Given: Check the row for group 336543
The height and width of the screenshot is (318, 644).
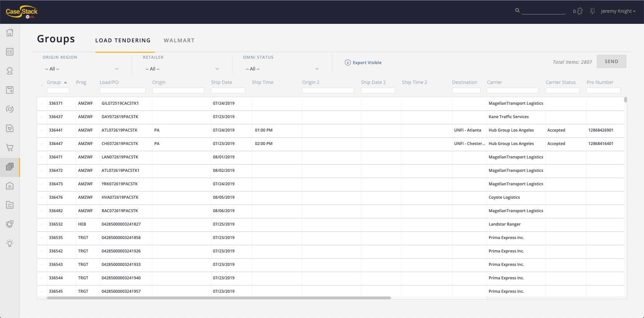Looking at the screenshot, I should 42,265.
